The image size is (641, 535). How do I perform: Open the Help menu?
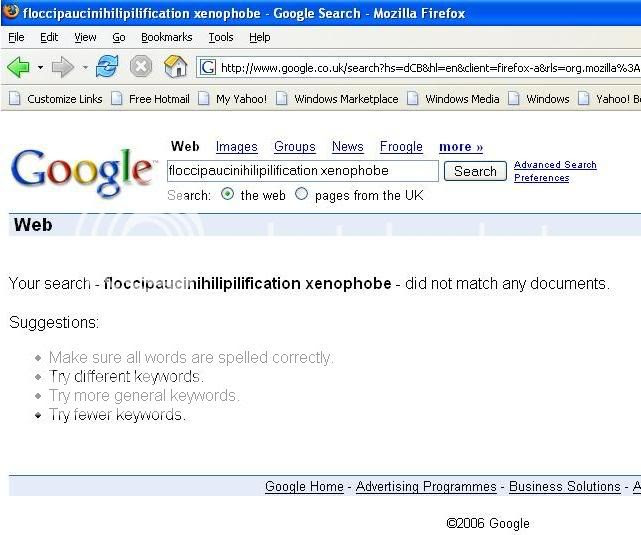tap(260, 37)
